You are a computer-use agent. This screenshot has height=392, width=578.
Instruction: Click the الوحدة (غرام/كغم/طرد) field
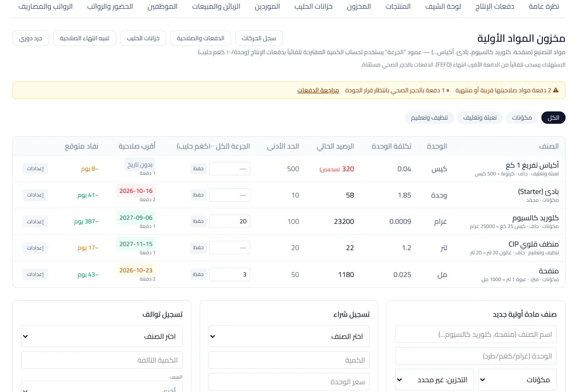pos(476,356)
